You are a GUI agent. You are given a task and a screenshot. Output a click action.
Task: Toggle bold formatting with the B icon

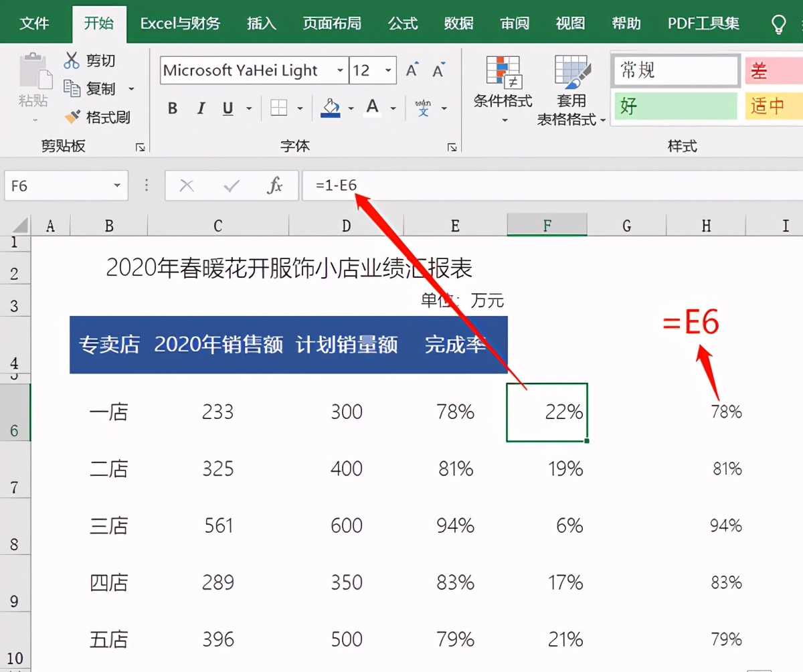[172, 108]
